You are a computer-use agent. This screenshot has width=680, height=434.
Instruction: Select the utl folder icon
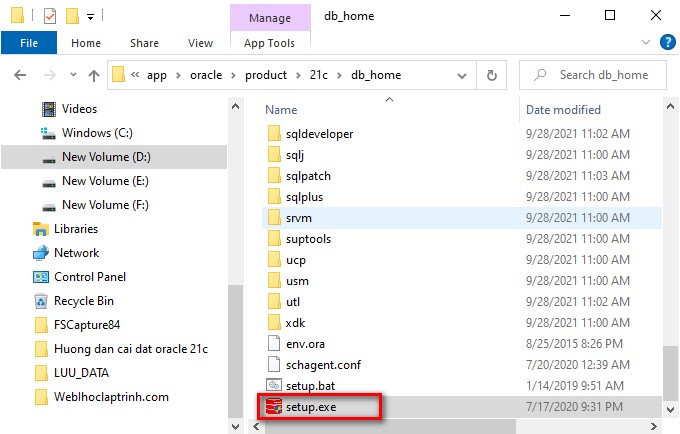point(274,302)
